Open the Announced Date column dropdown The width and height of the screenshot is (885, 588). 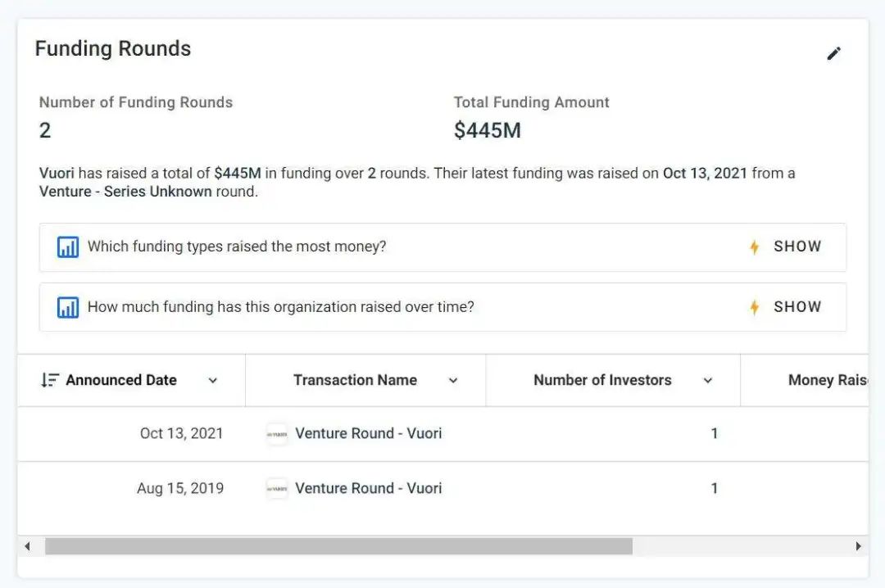click(x=213, y=381)
